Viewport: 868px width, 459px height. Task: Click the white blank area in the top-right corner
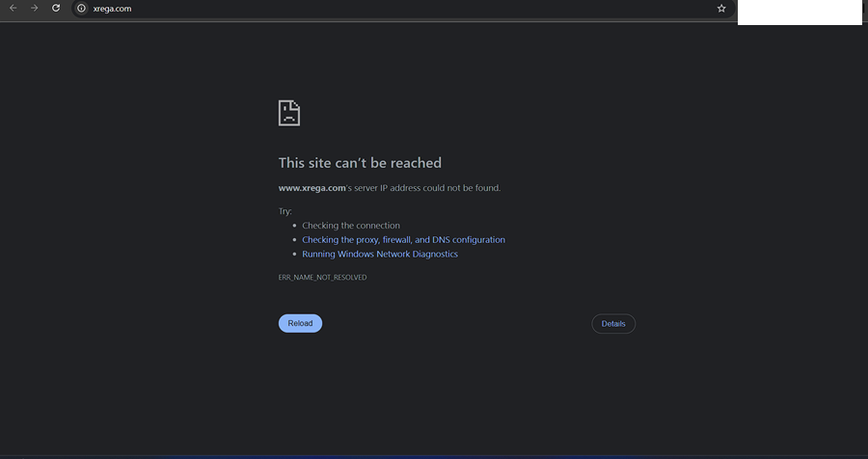tap(800, 13)
